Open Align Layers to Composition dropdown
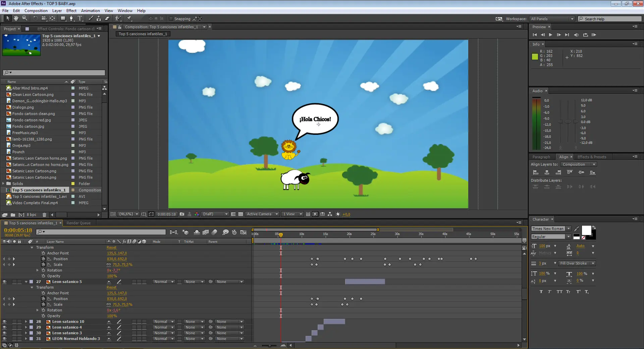This screenshot has width=644, height=349. [x=579, y=165]
